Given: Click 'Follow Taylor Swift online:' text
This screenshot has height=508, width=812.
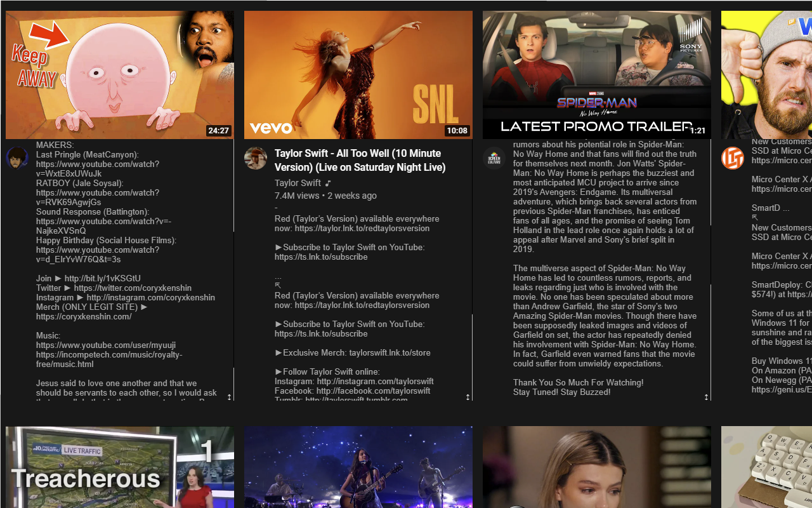Looking at the screenshot, I should coord(327,371).
